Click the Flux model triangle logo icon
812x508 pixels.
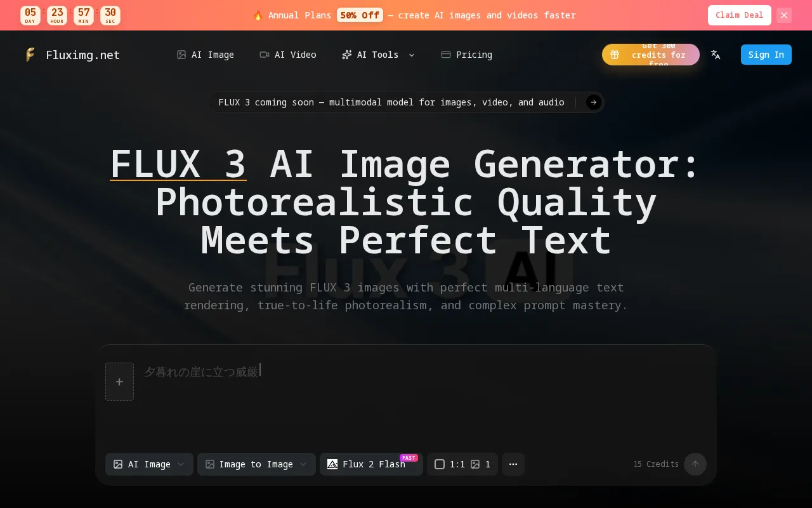[332, 464]
